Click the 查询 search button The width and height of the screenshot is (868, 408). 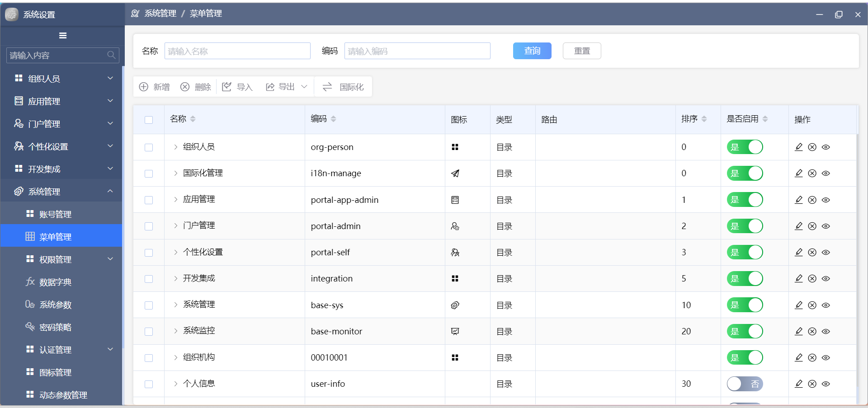point(532,51)
